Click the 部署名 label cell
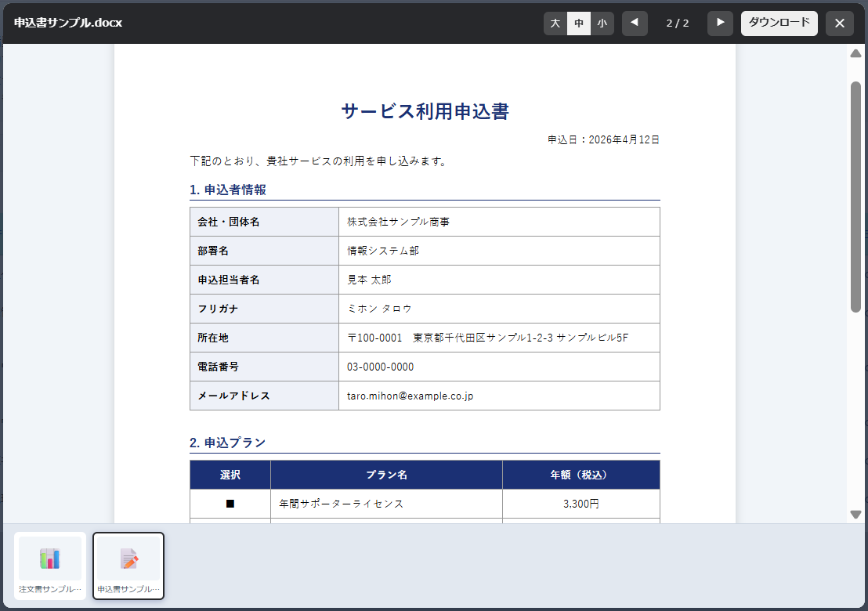 coord(264,251)
